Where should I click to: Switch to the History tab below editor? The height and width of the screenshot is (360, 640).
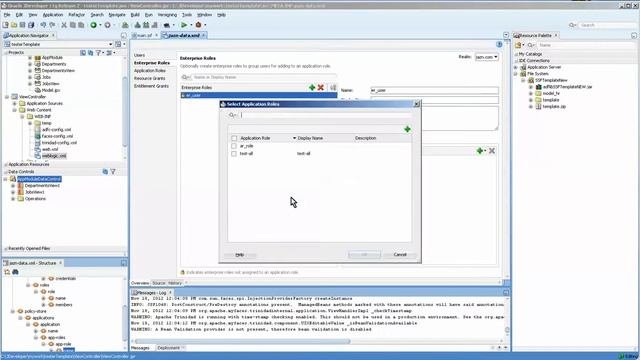(x=175, y=283)
